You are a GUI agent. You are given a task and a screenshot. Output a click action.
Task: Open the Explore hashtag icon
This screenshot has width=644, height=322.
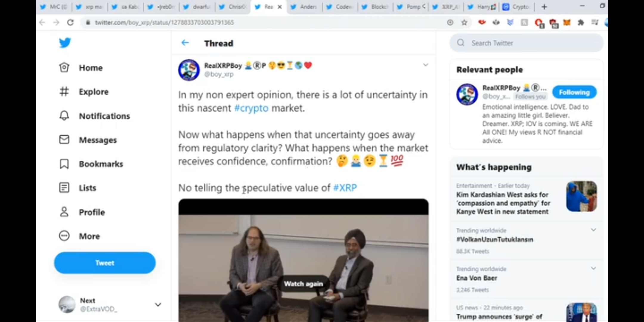64,92
